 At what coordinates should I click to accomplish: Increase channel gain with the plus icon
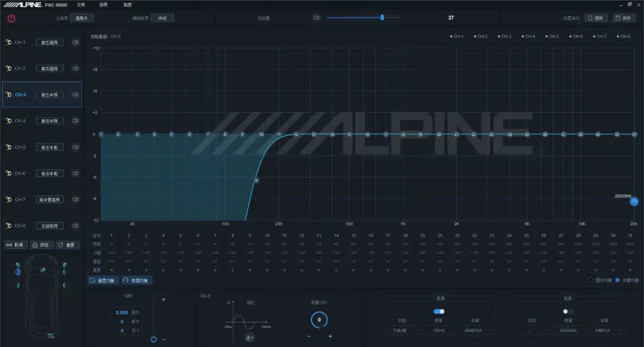(x=330, y=336)
